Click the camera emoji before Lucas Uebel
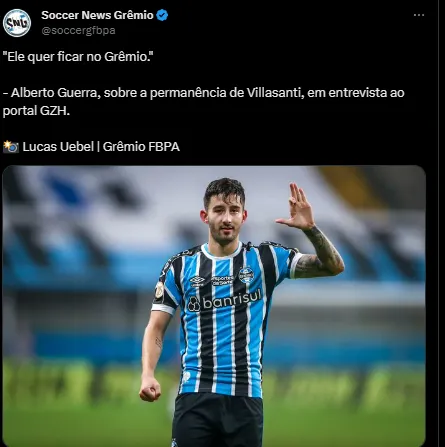The width and height of the screenshot is (445, 447). click(x=11, y=147)
